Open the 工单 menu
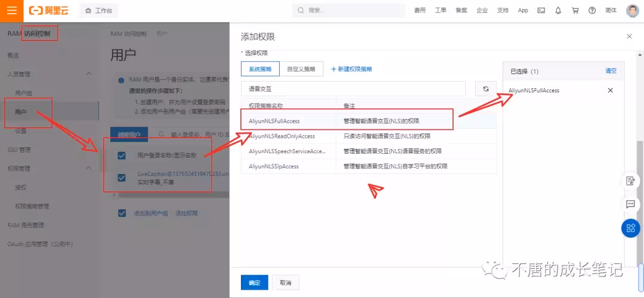644x298 pixels. [x=441, y=11]
